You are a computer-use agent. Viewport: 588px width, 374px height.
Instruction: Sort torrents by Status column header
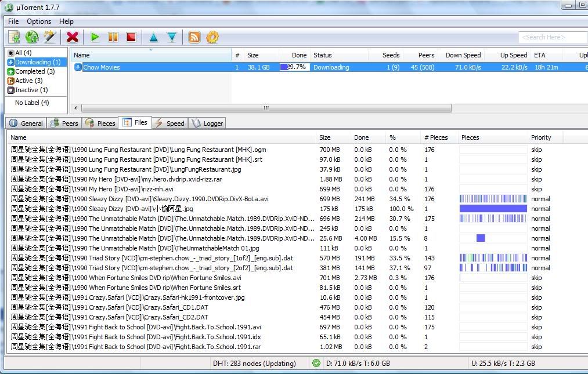coord(339,55)
